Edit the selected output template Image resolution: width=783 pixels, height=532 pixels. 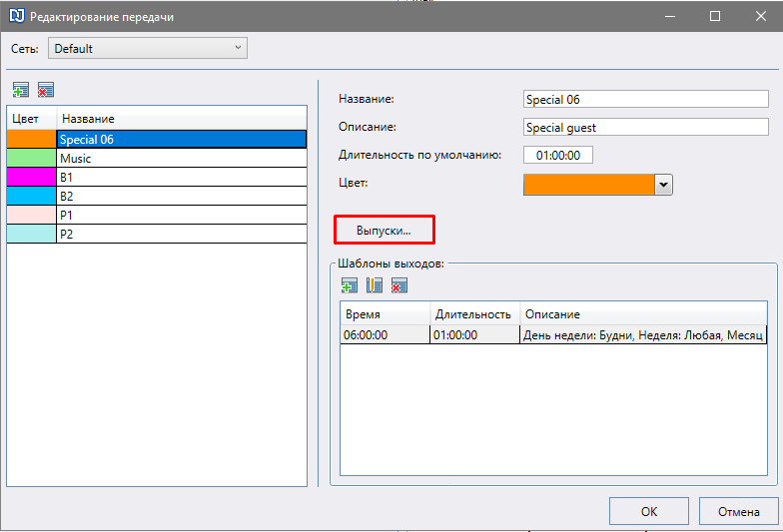[375, 285]
